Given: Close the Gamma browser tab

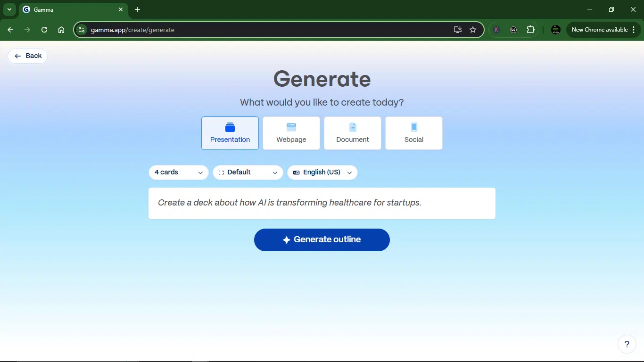Looking at the screenshot, I should click(x=121, y=9).
